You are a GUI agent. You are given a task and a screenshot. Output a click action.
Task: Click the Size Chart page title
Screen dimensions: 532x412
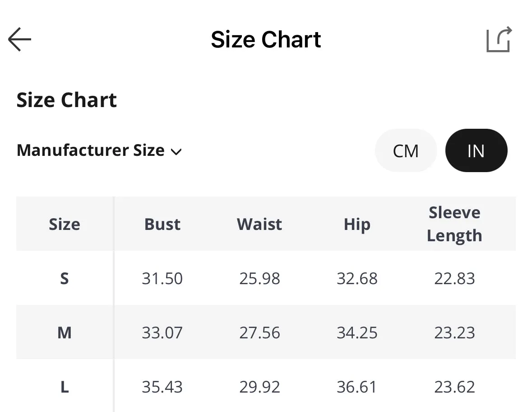coord(266,39)
